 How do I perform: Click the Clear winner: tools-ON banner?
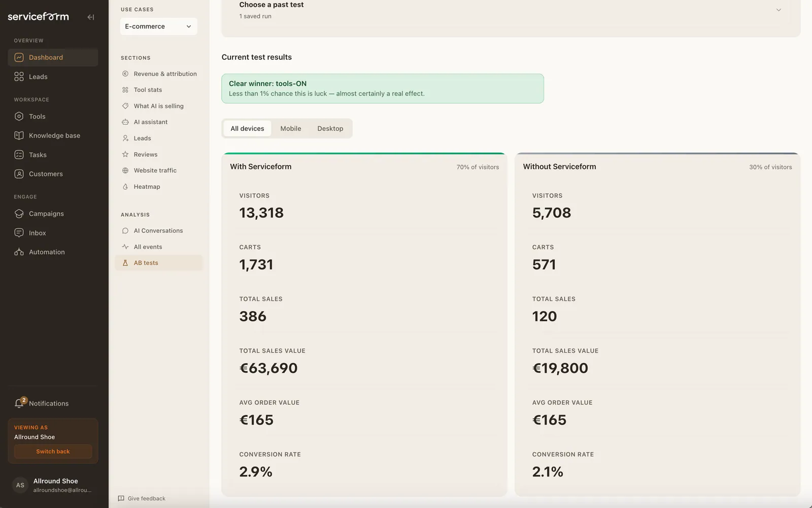coord(383,88)
